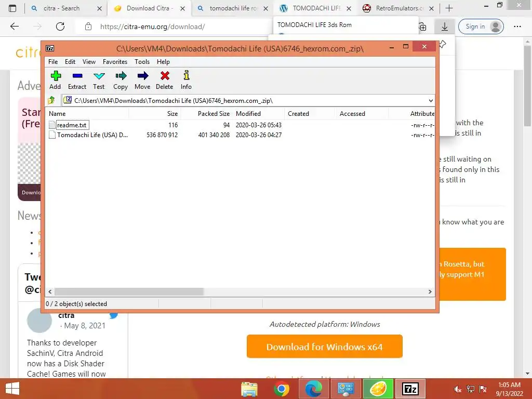This screenshot has height=399, width=532.
Task: Click the horizontal scrollbar thumb in 7-Zip
Action: click(x=129, y=291)
